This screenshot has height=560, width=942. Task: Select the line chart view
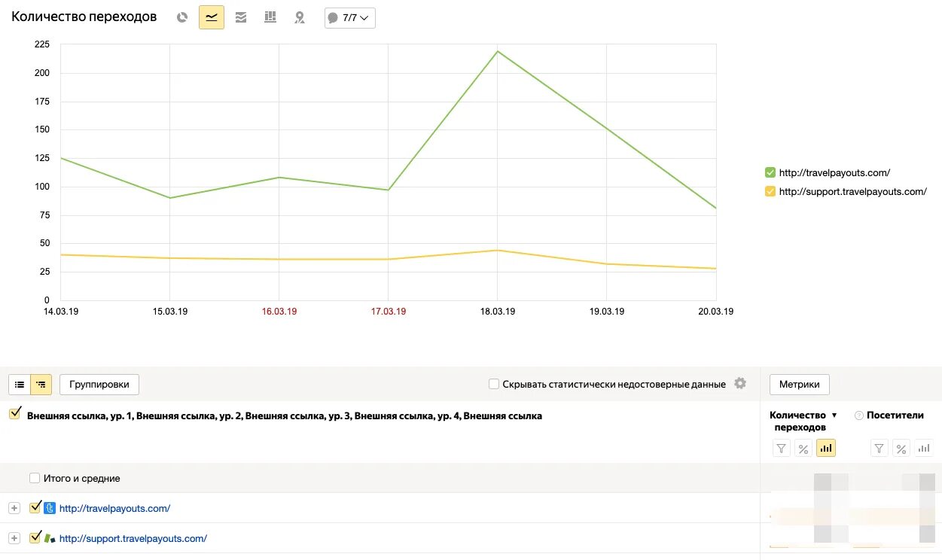(212, 17)
